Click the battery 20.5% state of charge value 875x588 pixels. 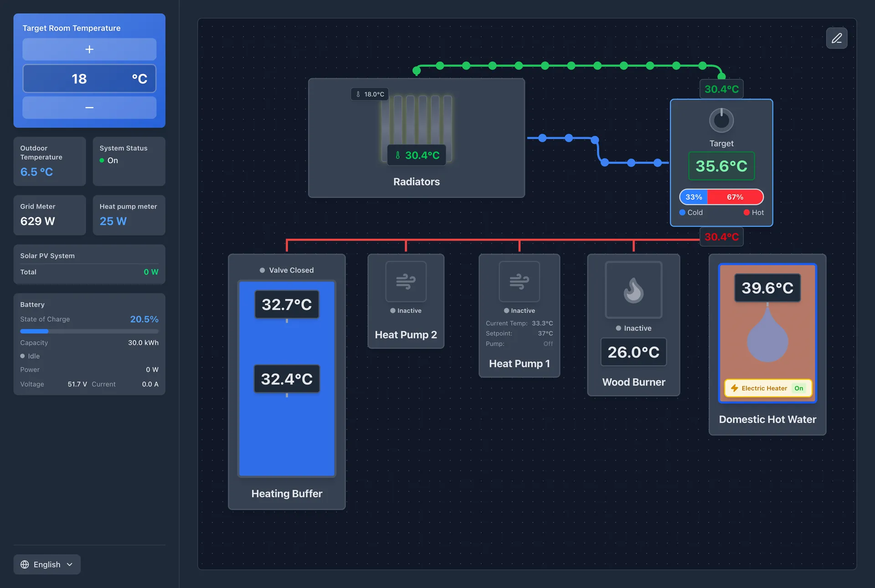point(144,319)
